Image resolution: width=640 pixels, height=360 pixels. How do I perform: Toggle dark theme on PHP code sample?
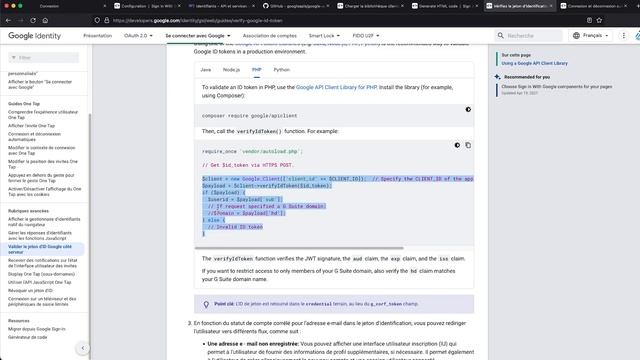pos(457,145)
